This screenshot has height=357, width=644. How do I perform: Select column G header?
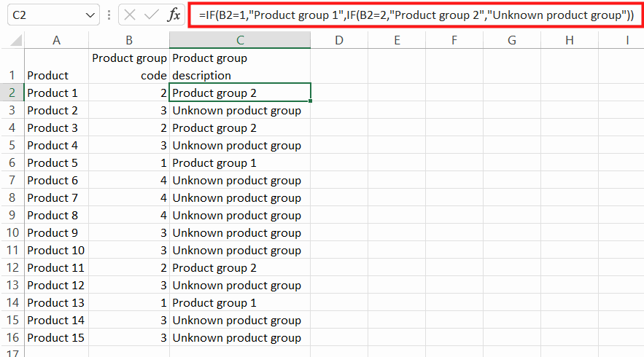pos(512,40)
